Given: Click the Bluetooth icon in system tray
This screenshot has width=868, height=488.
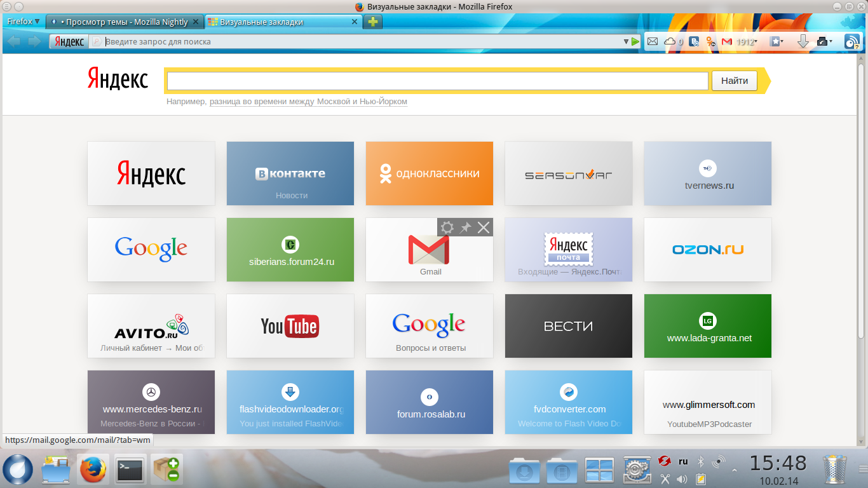Looking at the screenshot, I should pyautogui.click(x=701, y=461).
